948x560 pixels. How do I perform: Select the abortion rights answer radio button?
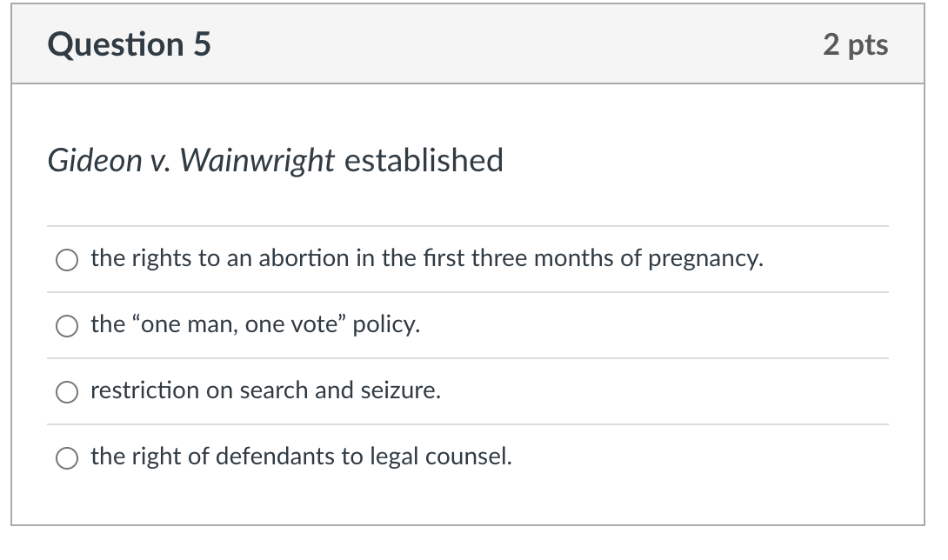click(66, 260)
